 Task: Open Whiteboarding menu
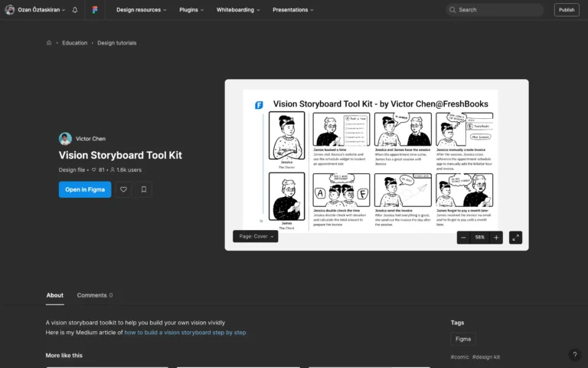coord(238,10)
